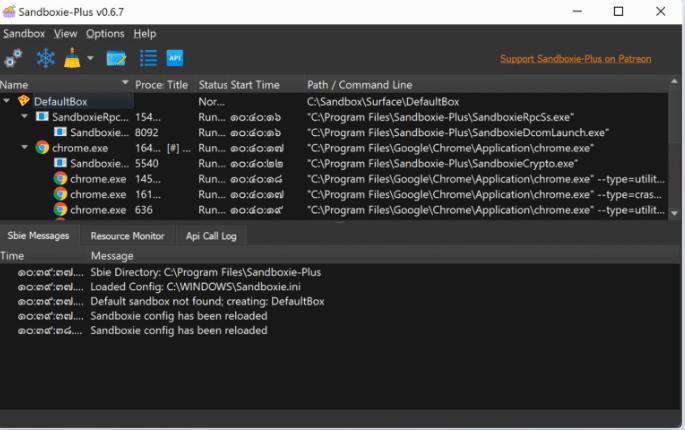Collapse the parent chrome.exe process node
The image size is (685, 430).
pyautogui.click(x=24, y=147)
